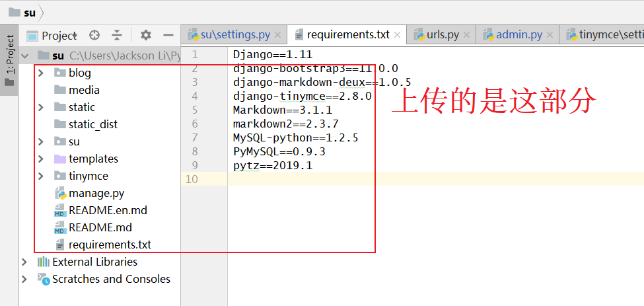Expand the su package folder
644x306 pixels.
[41, 141]
